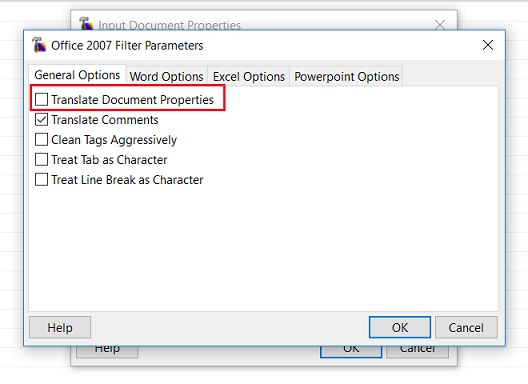Viewport: 528px width, 384px height.
Task: Cancel the Office 2007 Filter Parameters dialog
Action: (466, 327)
